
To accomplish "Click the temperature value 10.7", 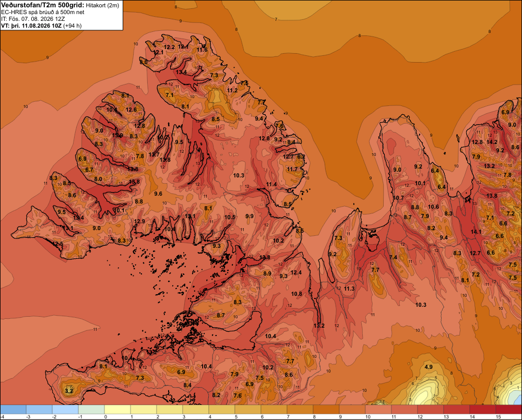I will coord(398,198).
